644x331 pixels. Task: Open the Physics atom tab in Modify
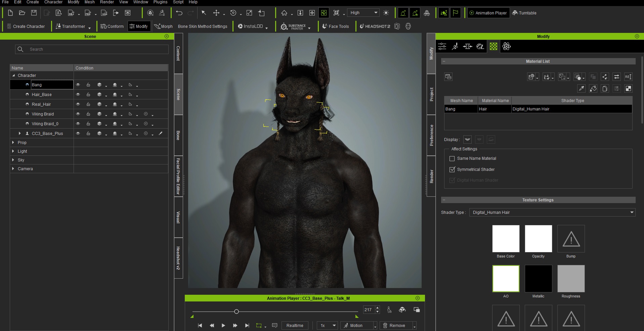tap(506, 46)
